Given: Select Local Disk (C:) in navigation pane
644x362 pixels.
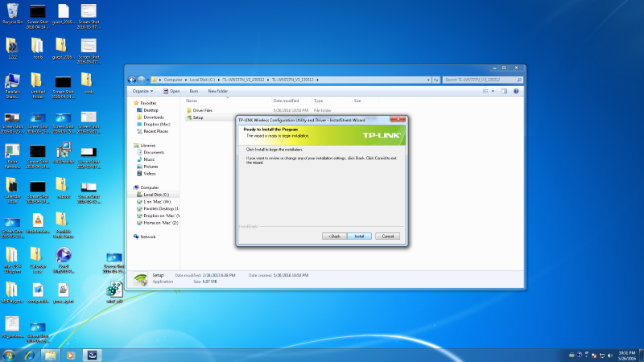Looking at the screenshot, I should coord(155,195).
